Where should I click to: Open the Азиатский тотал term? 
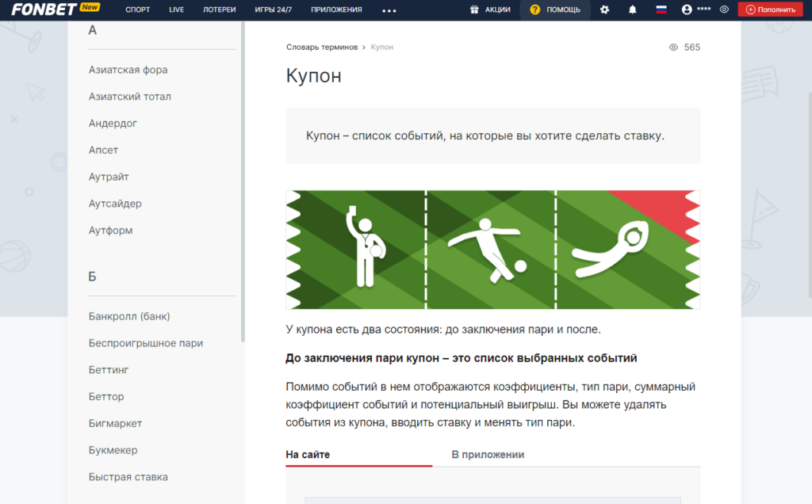(x=129, y=97)
